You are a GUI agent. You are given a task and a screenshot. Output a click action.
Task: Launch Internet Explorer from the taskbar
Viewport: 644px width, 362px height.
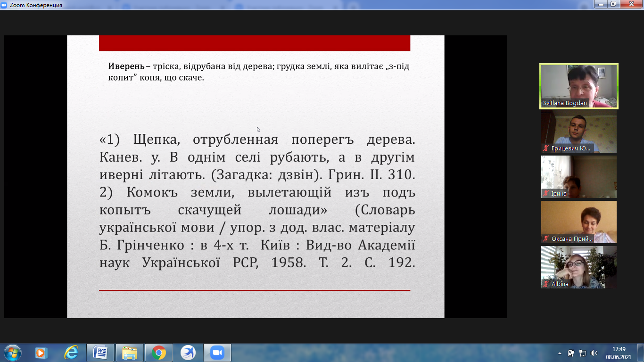[x=71, y=353]
